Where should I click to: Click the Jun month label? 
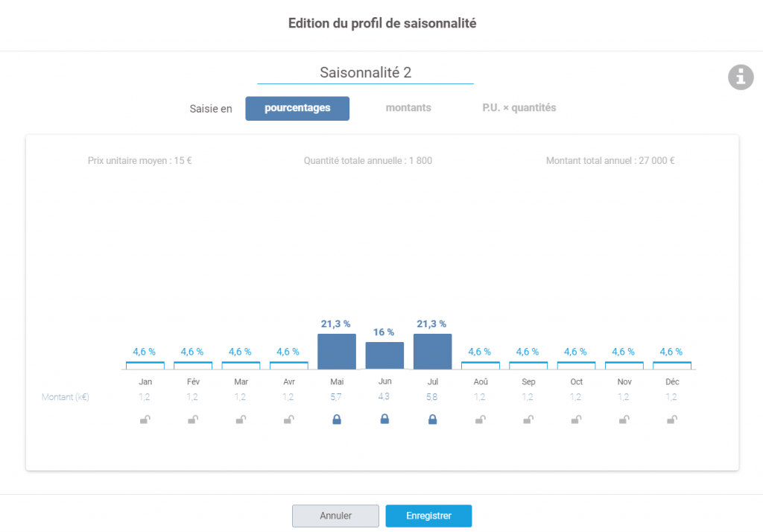coord(384,381)
